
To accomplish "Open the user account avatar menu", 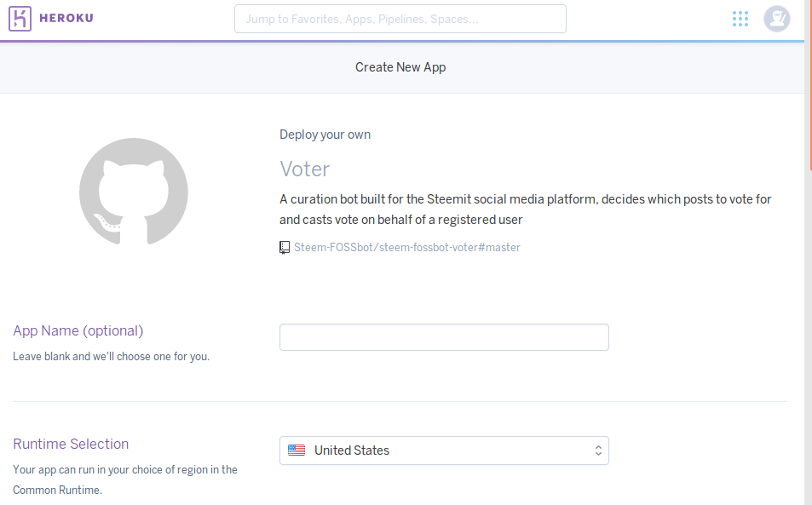I will [x=776, y=18].
